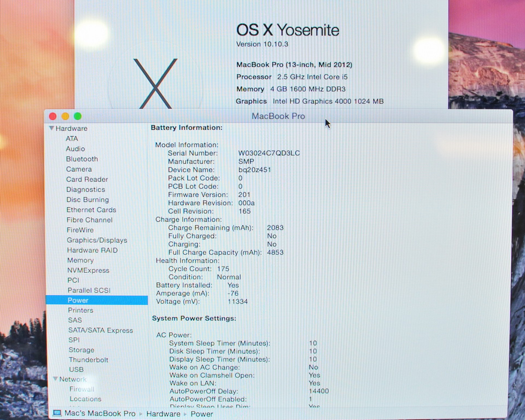Click the Cycle Count value 175
Screen dimensions: 525x420
(x=223, y=269)
